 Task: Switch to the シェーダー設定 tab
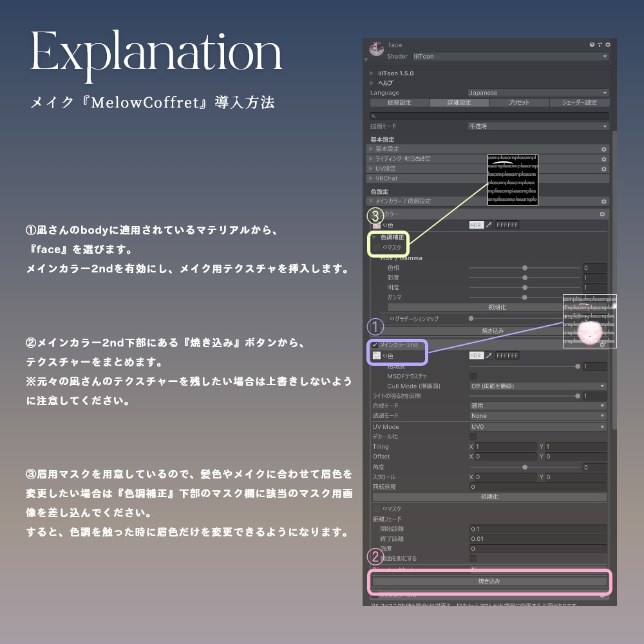click(580, 102)
